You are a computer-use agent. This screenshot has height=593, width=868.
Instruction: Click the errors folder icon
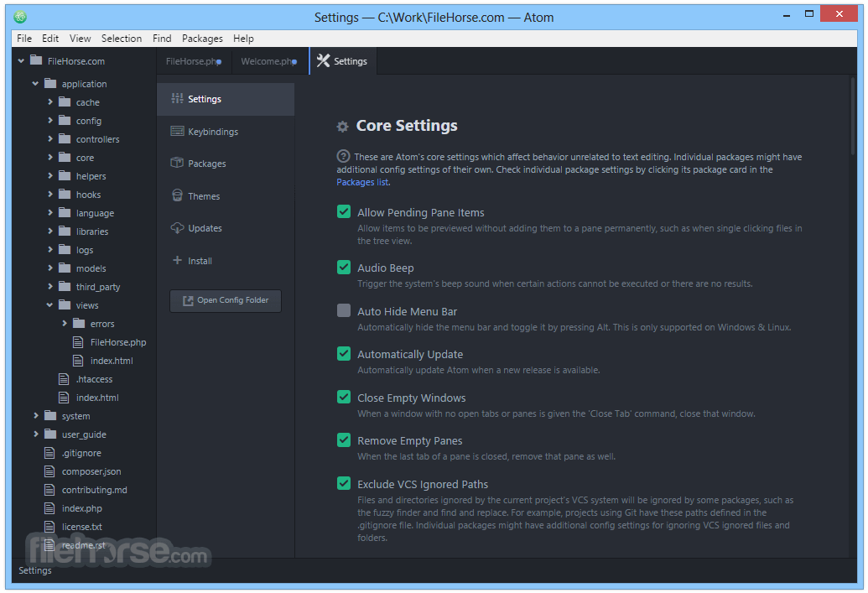pos(79,324)
